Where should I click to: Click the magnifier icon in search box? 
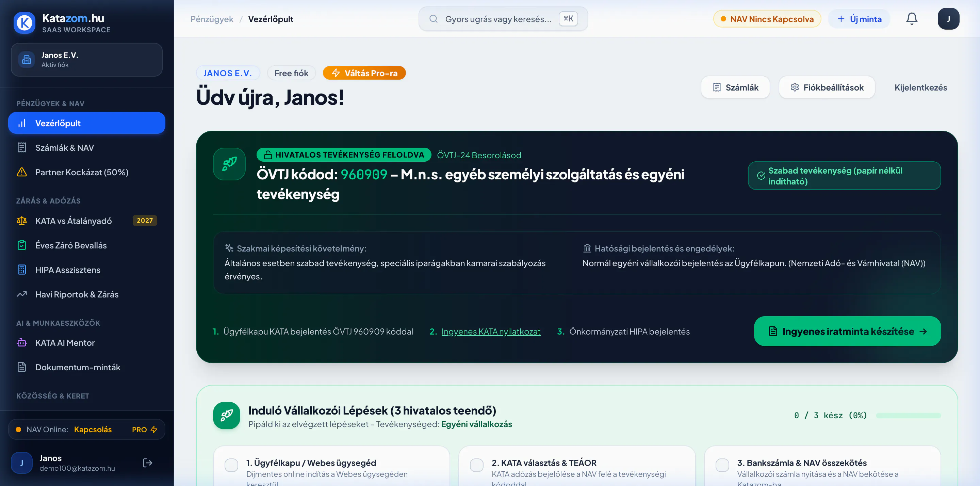[x=433, y=19]
